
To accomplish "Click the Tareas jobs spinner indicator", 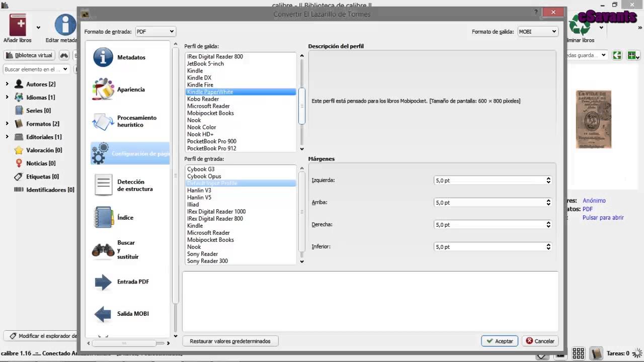I will 637,353.
